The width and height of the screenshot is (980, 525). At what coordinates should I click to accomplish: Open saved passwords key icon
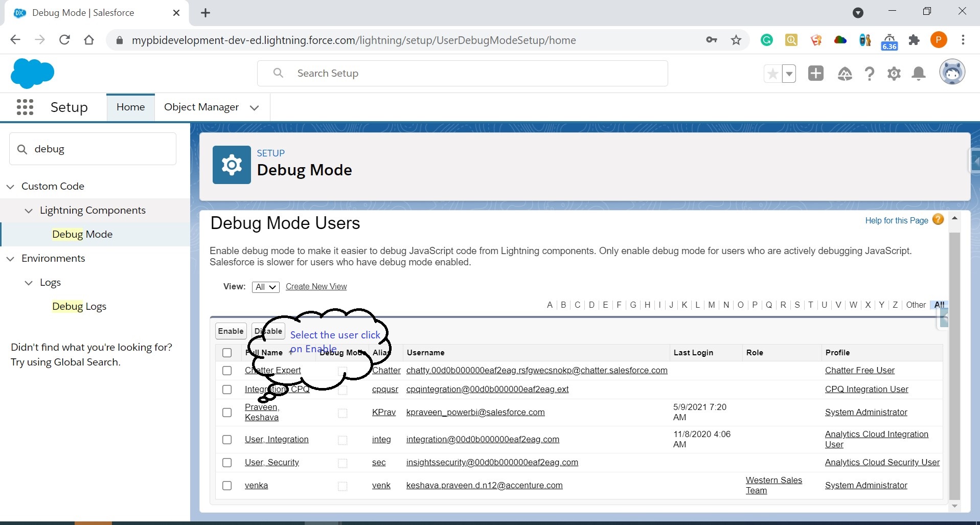(x=712, y=40)
